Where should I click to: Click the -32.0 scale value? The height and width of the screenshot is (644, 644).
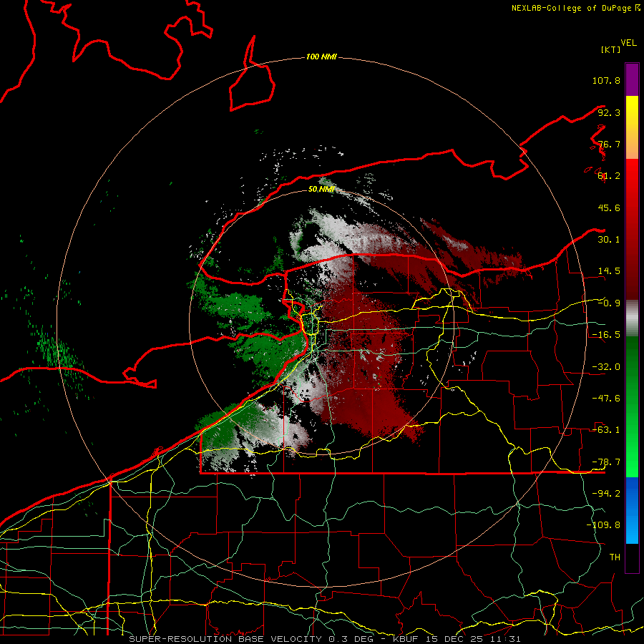[x=606, y=367]
